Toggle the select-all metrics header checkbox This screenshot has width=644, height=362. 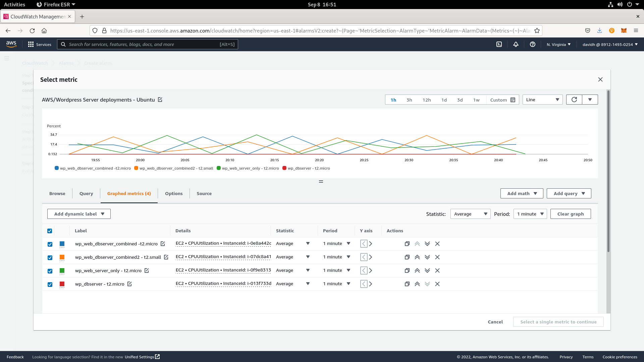(x=50, y=231)
